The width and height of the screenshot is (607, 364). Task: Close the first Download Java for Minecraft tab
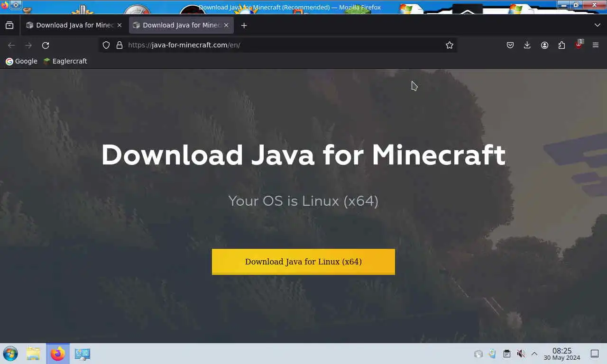click(120, 25)
